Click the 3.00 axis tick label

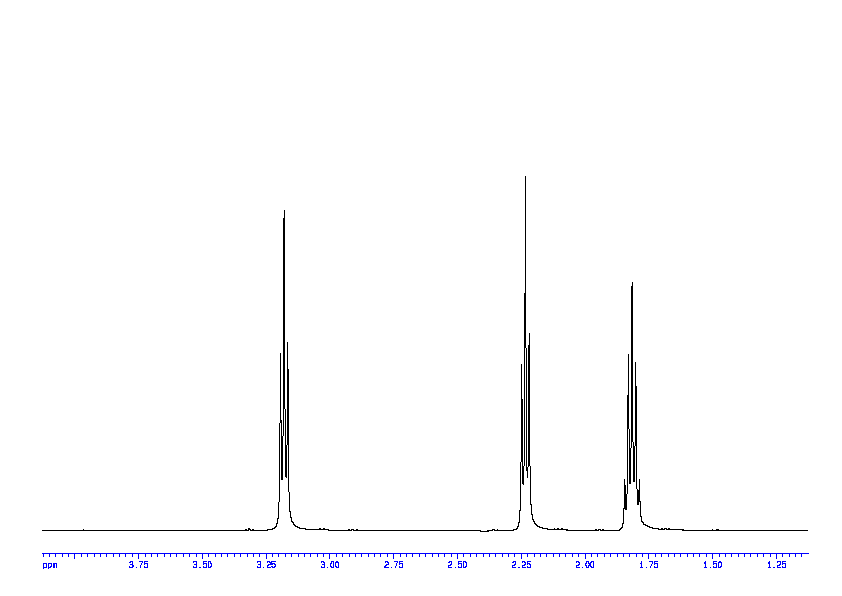329,565
